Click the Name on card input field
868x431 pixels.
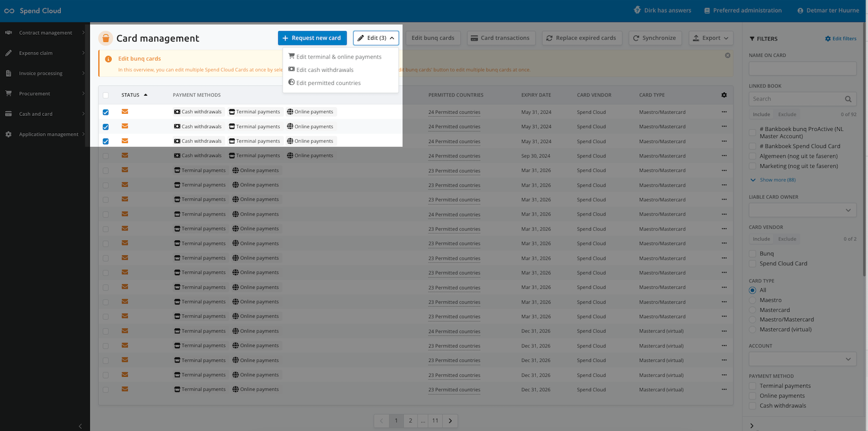[803, 69]
